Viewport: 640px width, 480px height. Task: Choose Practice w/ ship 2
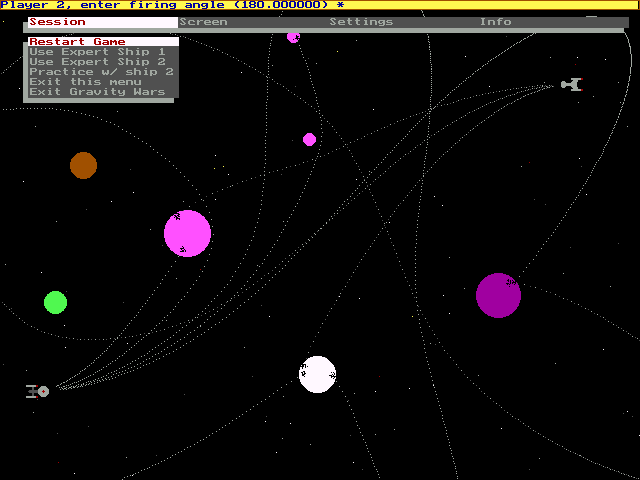(103, 72)
